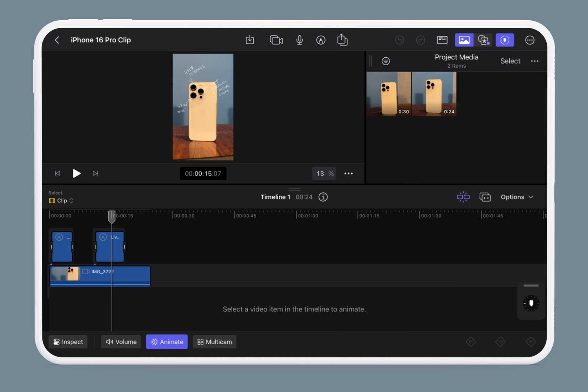
Task: Switch to the Volume tab
Action: coord(121,342)
